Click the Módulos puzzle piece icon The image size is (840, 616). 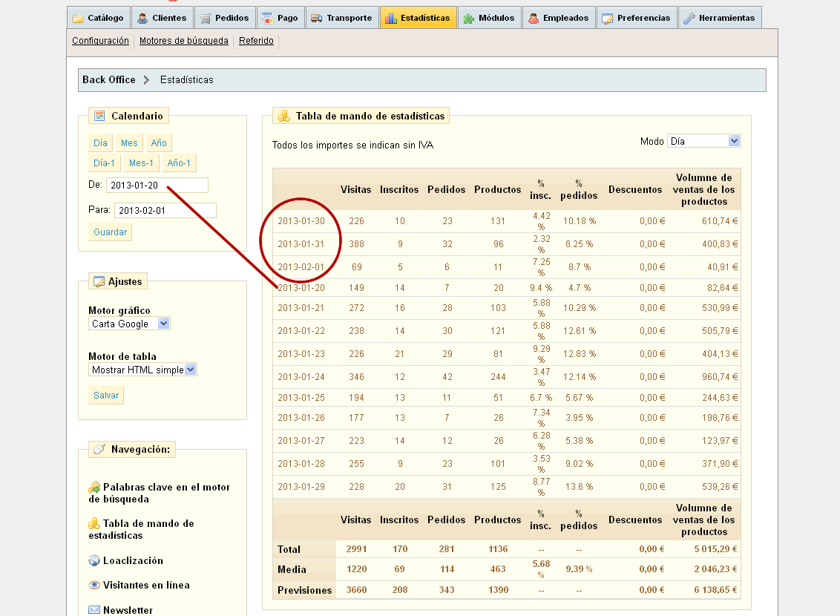pyautogui.click(x=468, y=19)
